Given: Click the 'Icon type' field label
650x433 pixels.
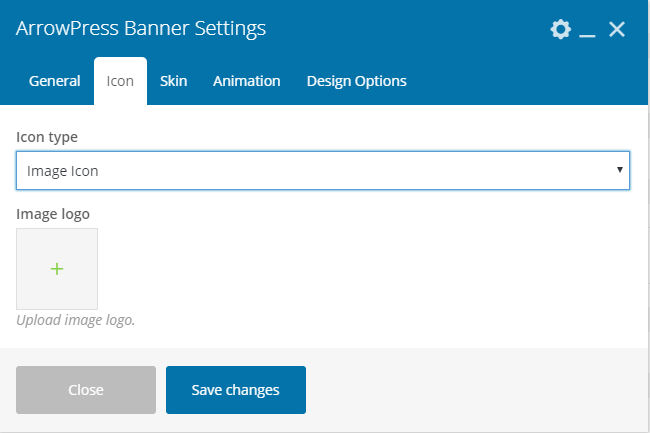Looking at the screenshot, I should click(47, 137).
